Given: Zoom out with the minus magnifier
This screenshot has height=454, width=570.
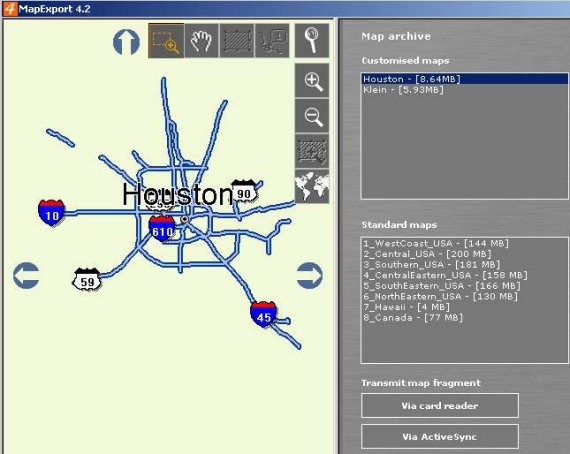Looking at the screenshot, I should 312,116.
